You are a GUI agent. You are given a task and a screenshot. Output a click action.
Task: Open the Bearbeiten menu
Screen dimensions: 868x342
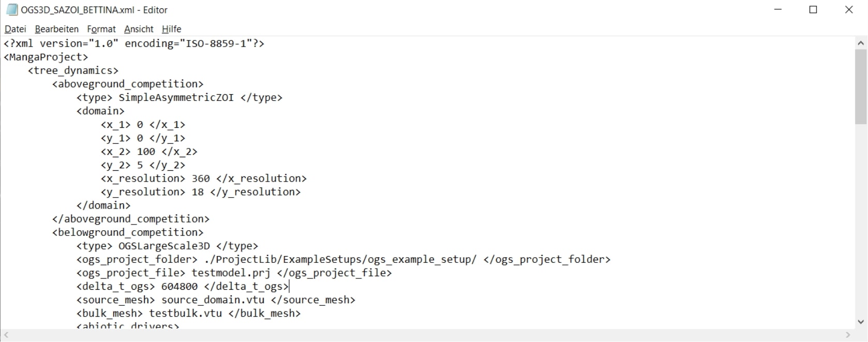click(57, 29)
